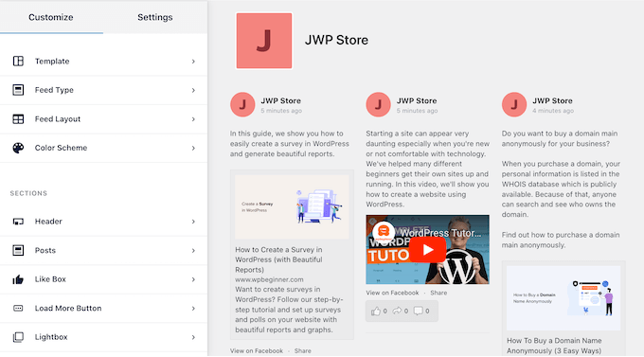Expand the Posts section chevron
This screenshot has width=644, height=357.
[x=193, y=251]
